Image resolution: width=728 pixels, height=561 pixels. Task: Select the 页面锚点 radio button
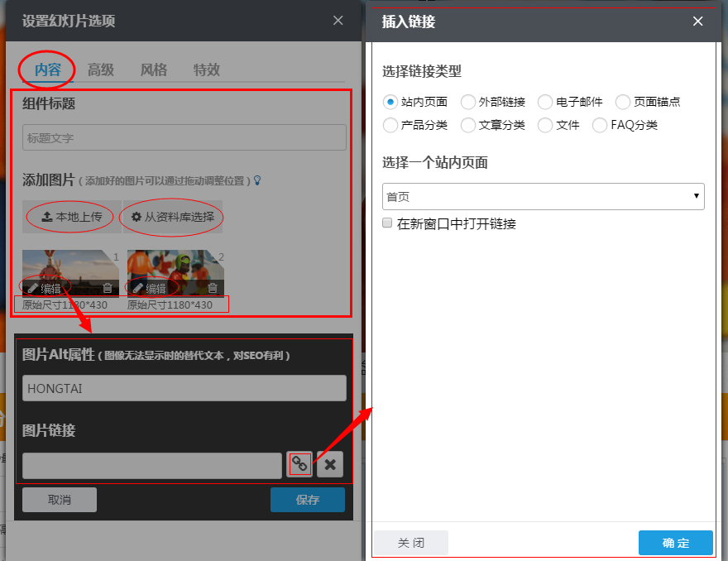pyautogui.click(x=621, y=102)
